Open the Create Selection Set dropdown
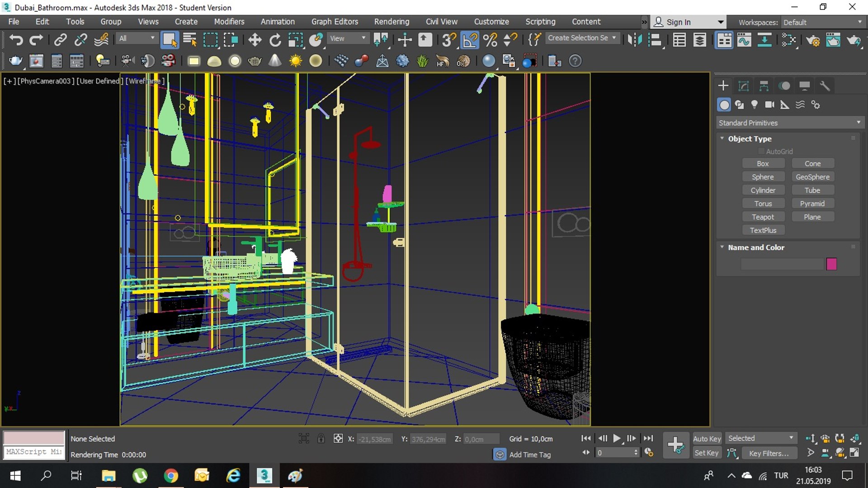 582,38
